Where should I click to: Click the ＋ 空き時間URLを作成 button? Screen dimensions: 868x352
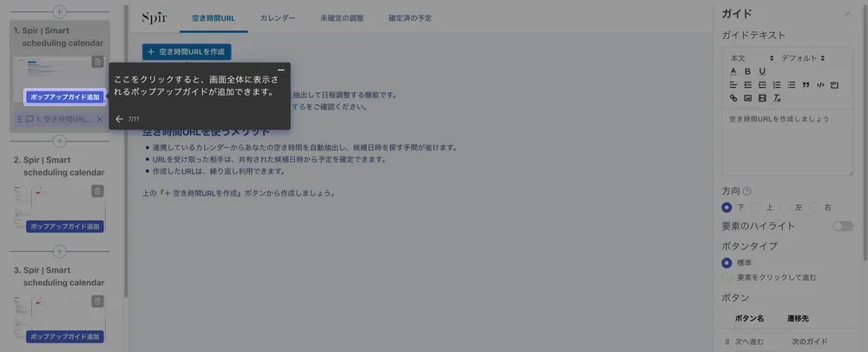tap(187, 51)
